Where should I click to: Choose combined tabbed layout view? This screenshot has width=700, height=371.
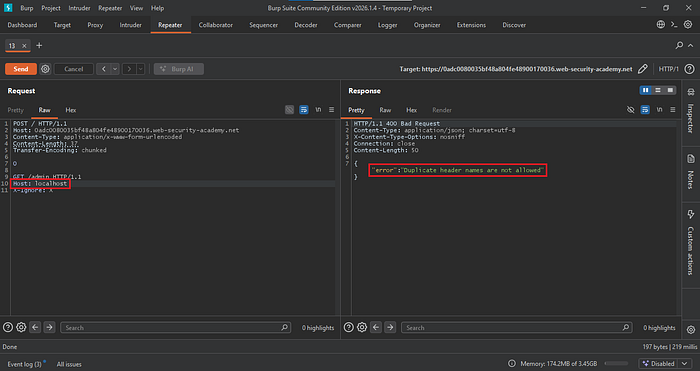[670, 90]
